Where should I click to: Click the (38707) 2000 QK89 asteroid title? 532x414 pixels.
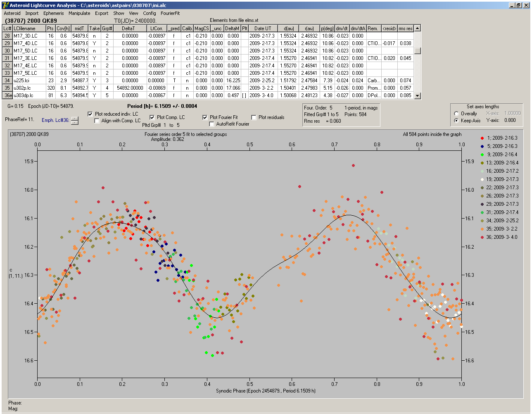pyautogui.click(x=31, y=21)
